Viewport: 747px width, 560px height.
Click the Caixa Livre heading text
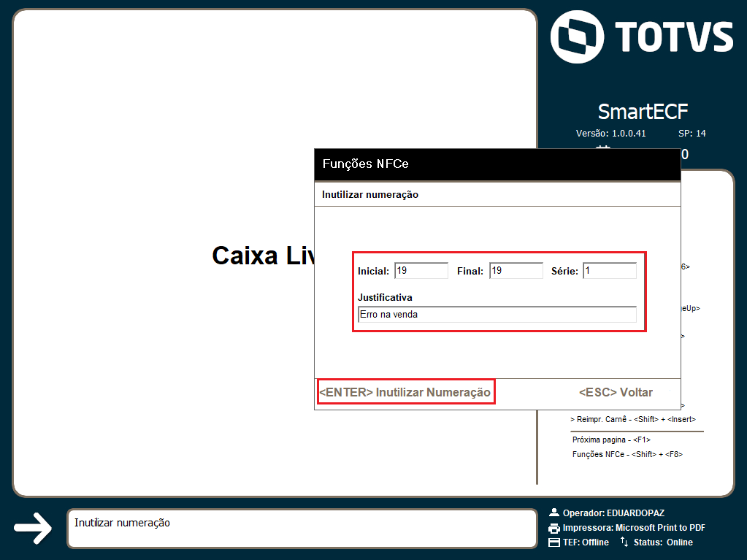[264, 256]
